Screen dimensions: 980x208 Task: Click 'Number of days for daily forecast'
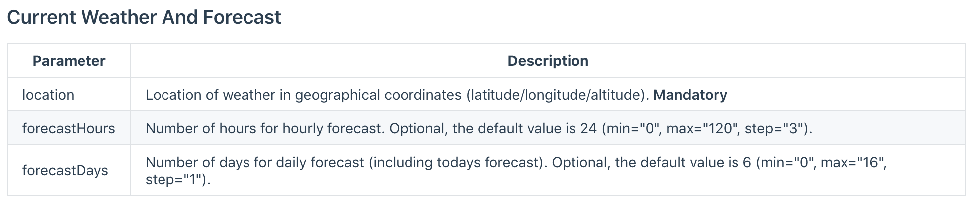click(x=255, y=163)
